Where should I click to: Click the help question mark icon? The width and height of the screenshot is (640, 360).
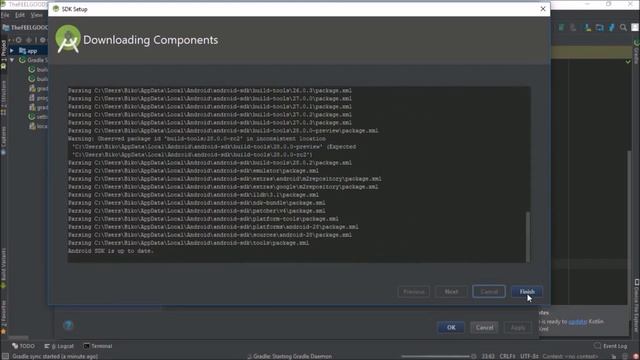click(68, 325)
